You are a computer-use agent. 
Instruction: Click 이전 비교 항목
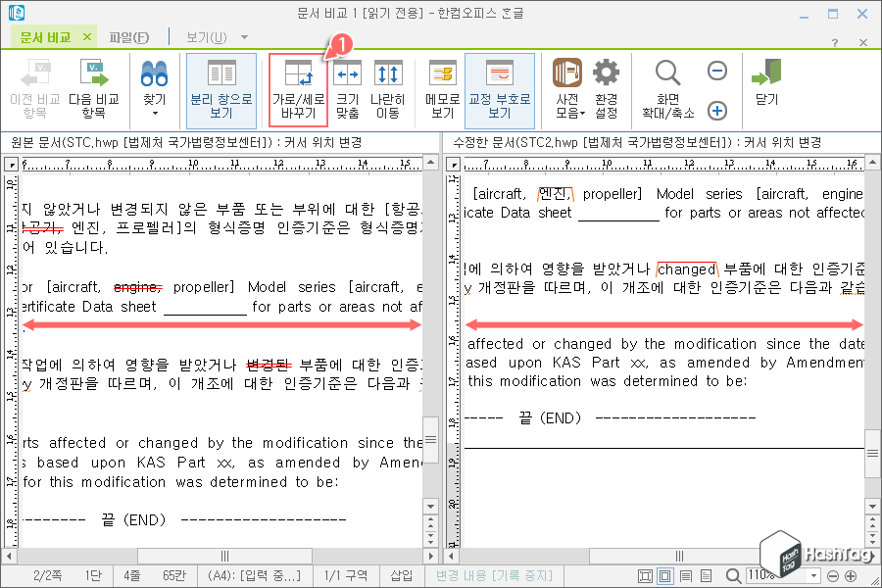point(35,86)
